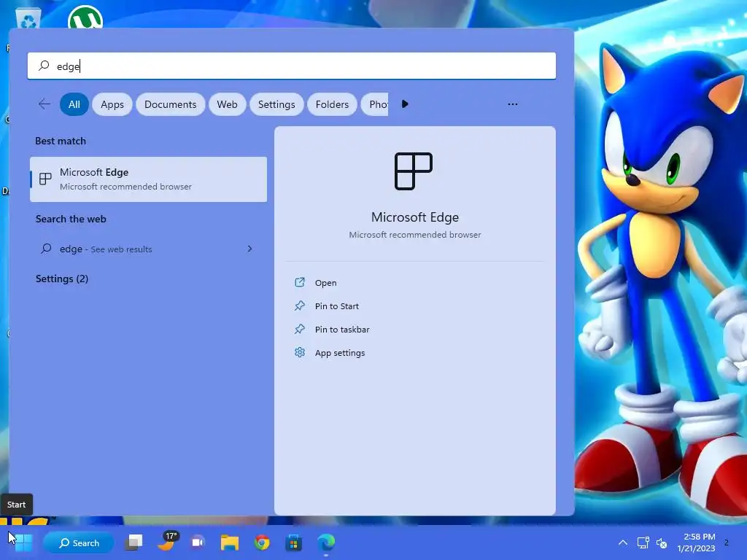Viewport: 747px width, 560px height.
Task: Launch Google Chrome from taskbar
Action: tap(262, 542)
